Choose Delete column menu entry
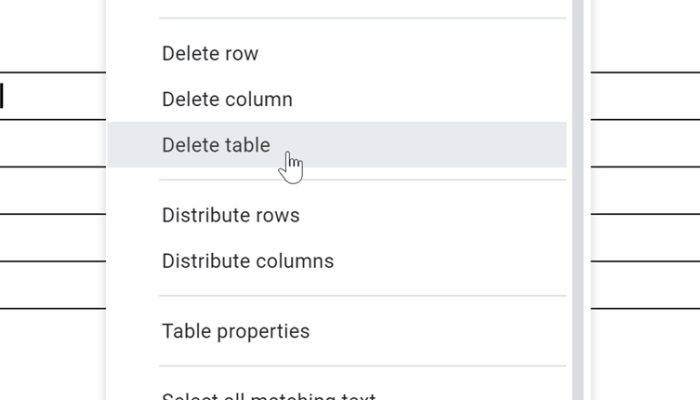The image size is (700, 400). coord(227,100)
